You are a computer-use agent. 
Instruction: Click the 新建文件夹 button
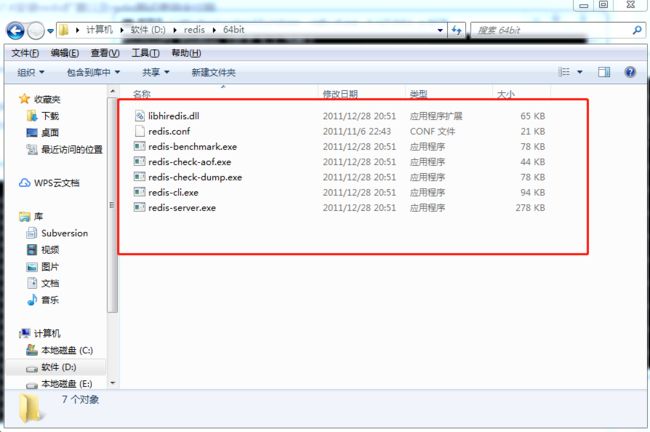click(213, 73)
